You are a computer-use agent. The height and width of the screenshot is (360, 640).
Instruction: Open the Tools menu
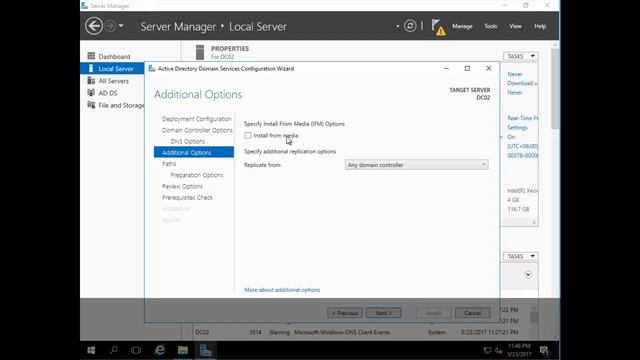[491, 26]
